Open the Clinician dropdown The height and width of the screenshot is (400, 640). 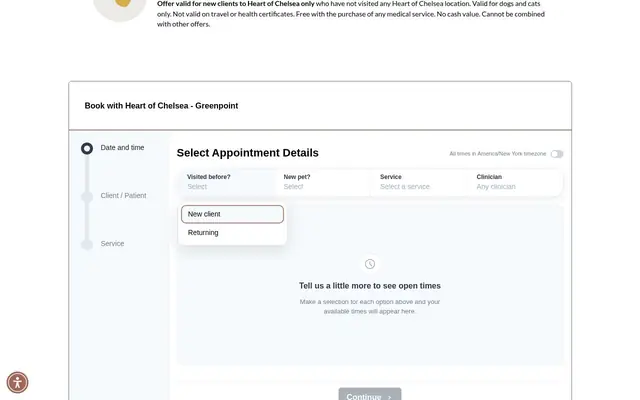point(516,182)
